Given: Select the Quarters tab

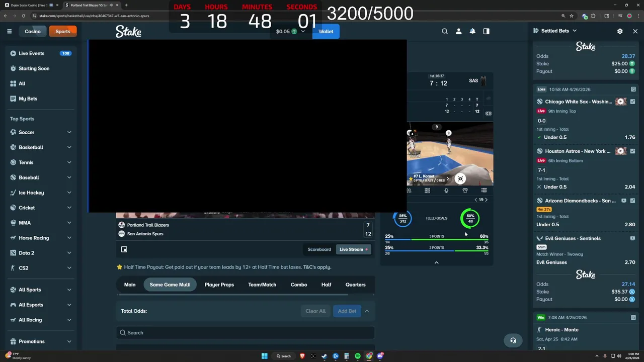Looking at the screenshot, I should pyautogui.click(x=356, y=285).
